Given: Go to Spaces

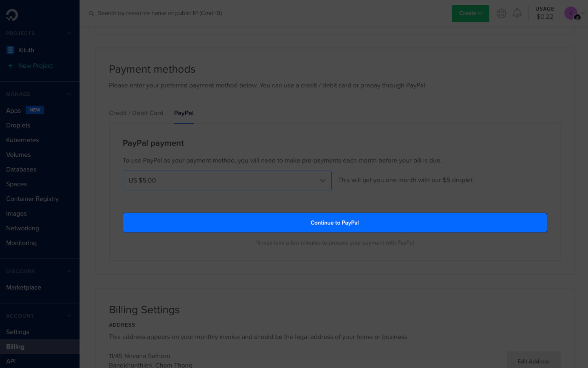Looking at the screenshot, I should pos(17,184).
